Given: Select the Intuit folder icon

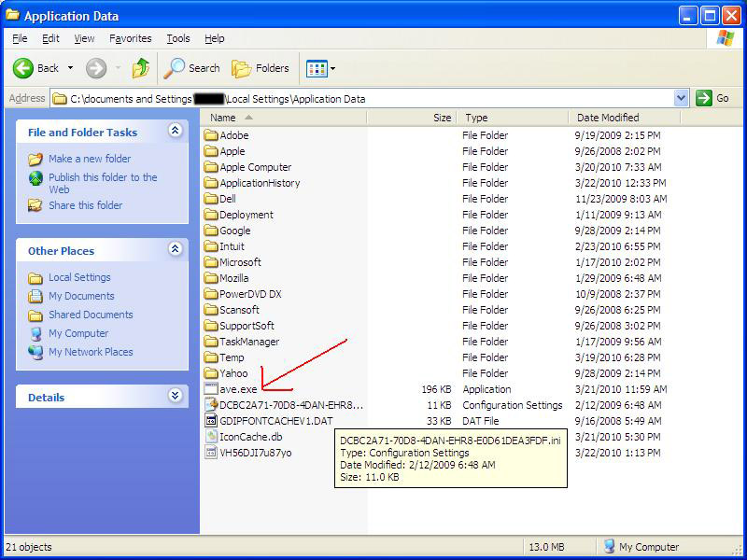Looking at the screenshot, I should click(x=211, y=246).
